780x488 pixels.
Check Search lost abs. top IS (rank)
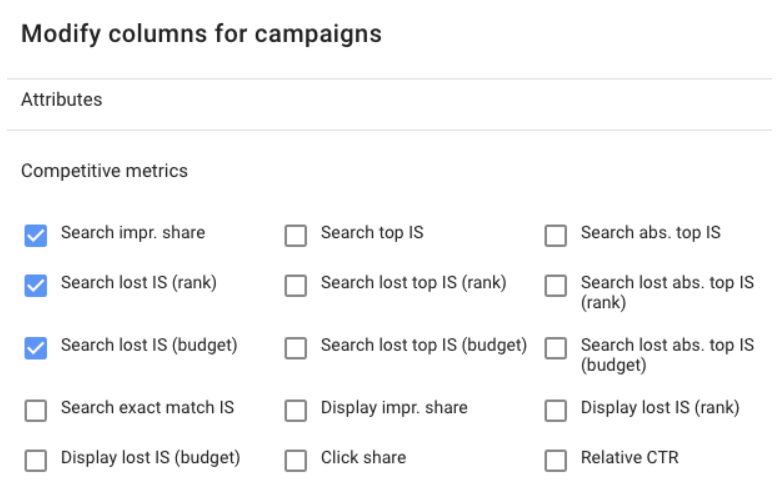[556, 286]
